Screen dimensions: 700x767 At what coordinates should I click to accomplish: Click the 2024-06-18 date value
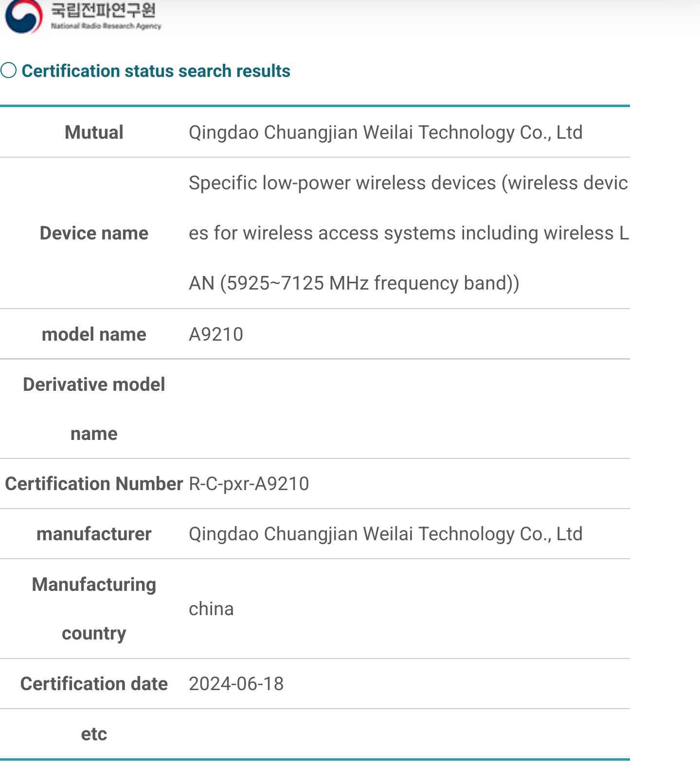click(x=236, y=684)
